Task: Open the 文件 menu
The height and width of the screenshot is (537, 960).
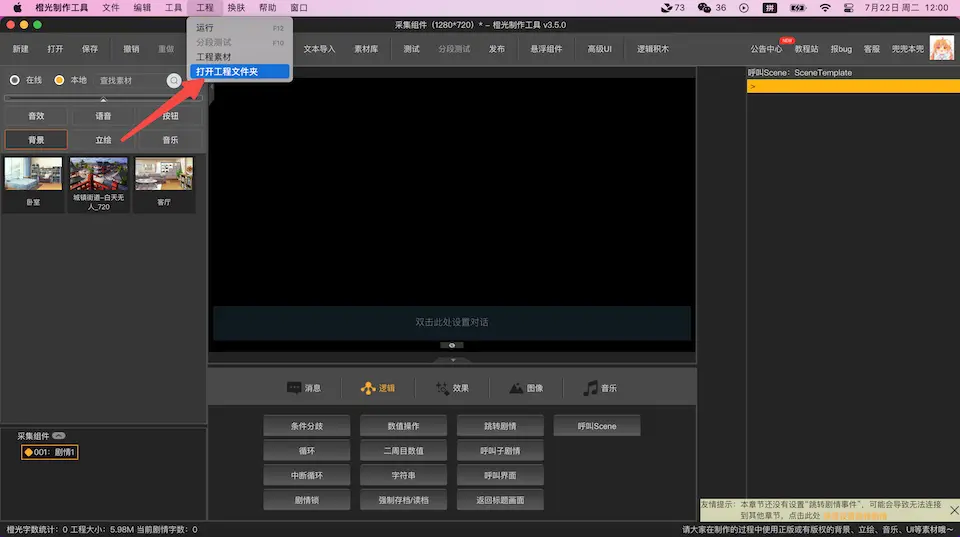Action: pos(111,7)
